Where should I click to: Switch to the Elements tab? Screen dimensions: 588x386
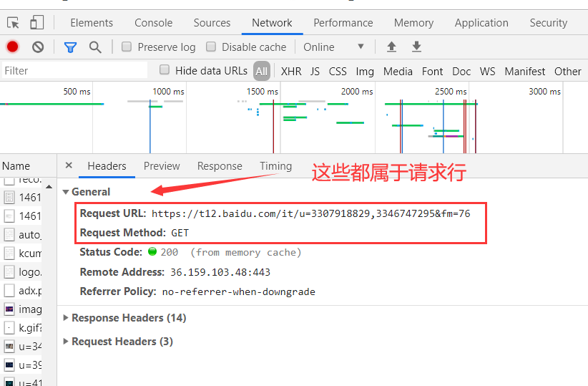tap(92, 23)
